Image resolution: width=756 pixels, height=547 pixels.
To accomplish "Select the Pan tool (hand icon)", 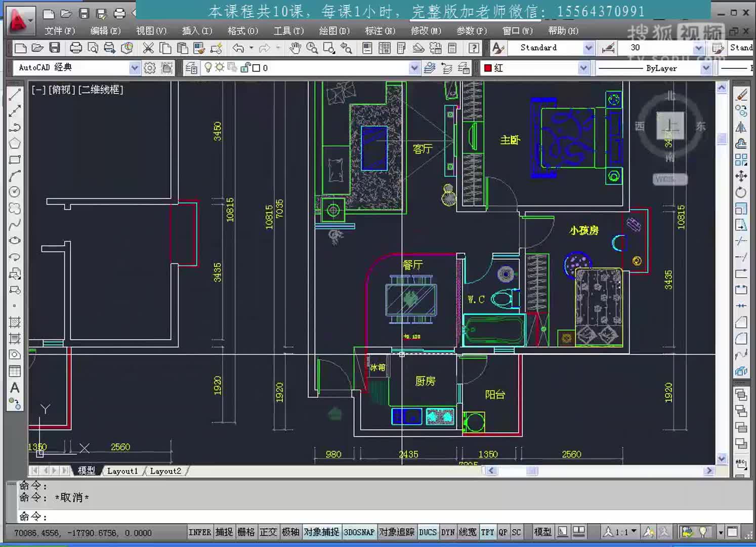I will pos(295,48).
